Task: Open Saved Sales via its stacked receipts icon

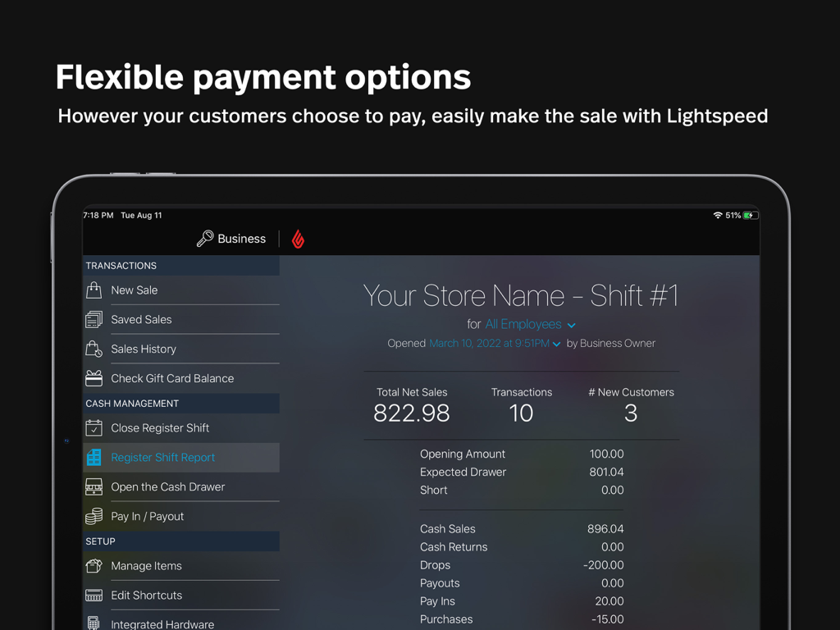Action: pos(94,319)
